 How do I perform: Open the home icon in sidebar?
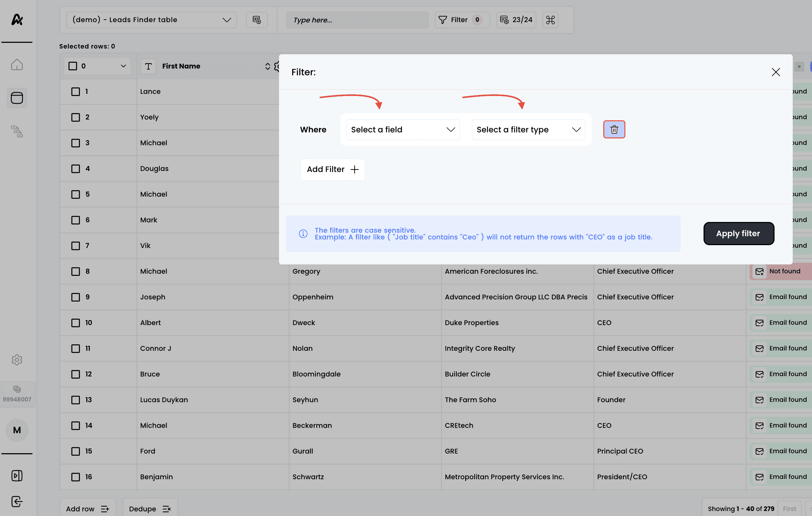point(17,65)
